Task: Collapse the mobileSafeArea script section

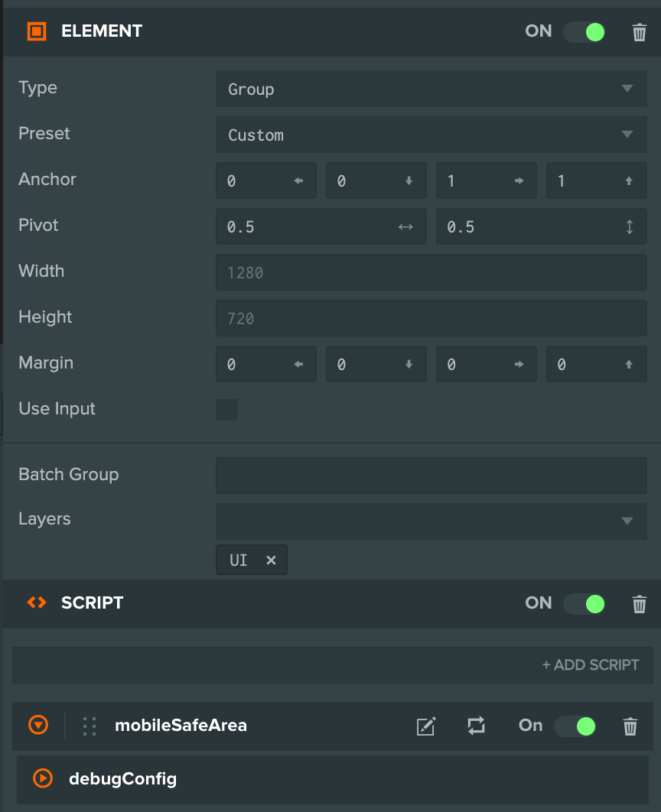Action: (38, 725)
